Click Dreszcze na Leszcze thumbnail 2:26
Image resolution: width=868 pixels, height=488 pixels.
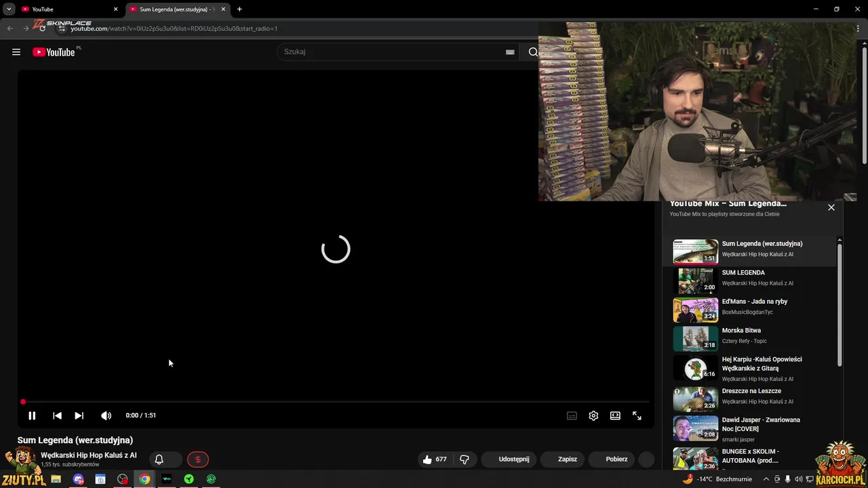[x=695, y=399]
